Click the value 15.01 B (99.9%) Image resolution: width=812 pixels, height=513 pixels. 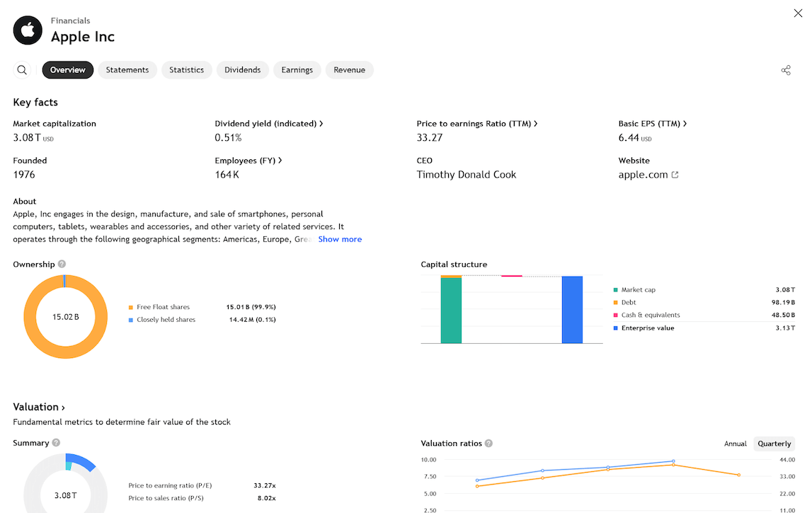click(251, 307)
